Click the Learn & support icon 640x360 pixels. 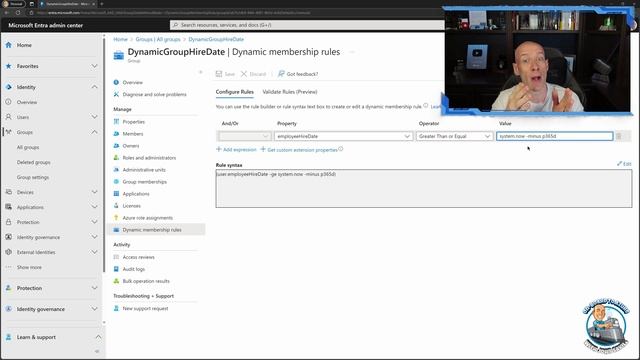tap(9, 337)
